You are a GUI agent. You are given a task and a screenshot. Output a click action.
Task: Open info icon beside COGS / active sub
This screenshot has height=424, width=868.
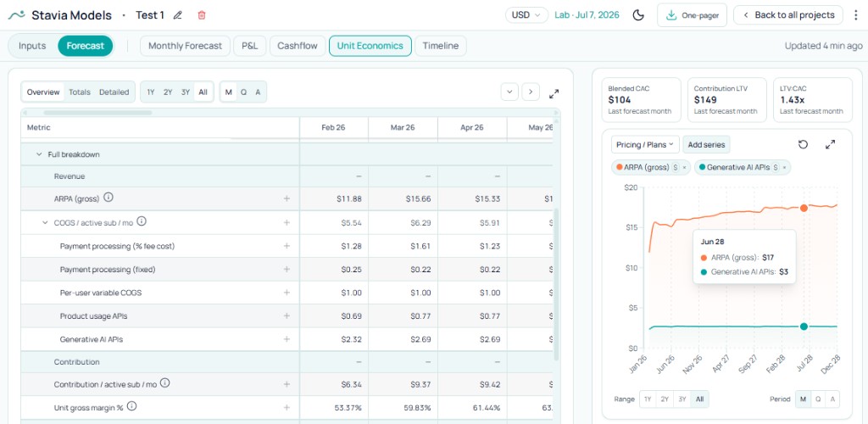pos(142,221)
